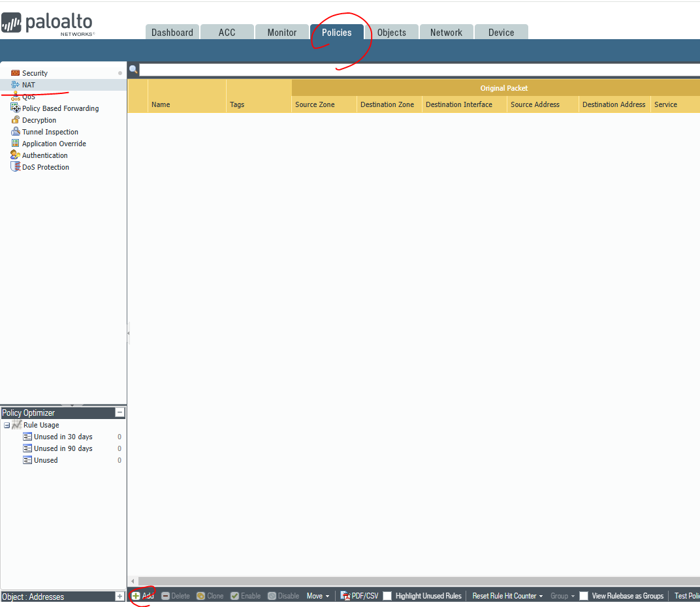Collapse the Rule Usage tree node
This screenshot has width=700, height=607.
coord(7,425)
